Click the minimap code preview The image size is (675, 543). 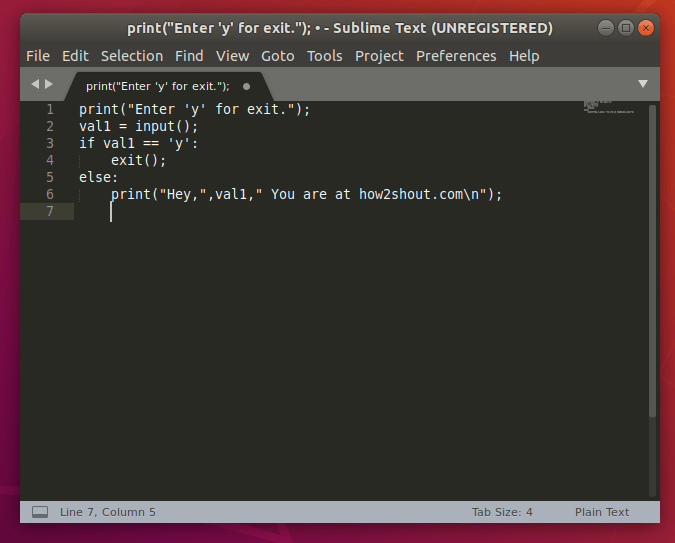tap(609, 107)
